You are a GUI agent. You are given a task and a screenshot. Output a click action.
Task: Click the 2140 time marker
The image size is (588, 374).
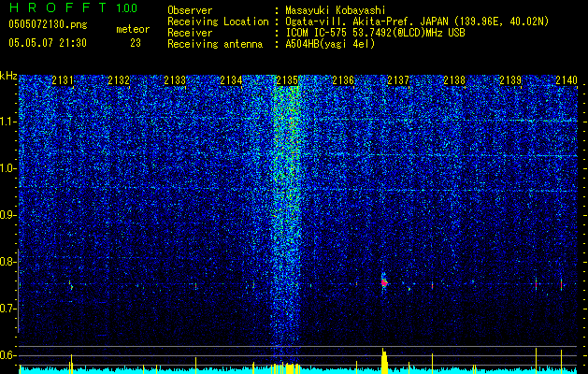[x=566, y=80]
